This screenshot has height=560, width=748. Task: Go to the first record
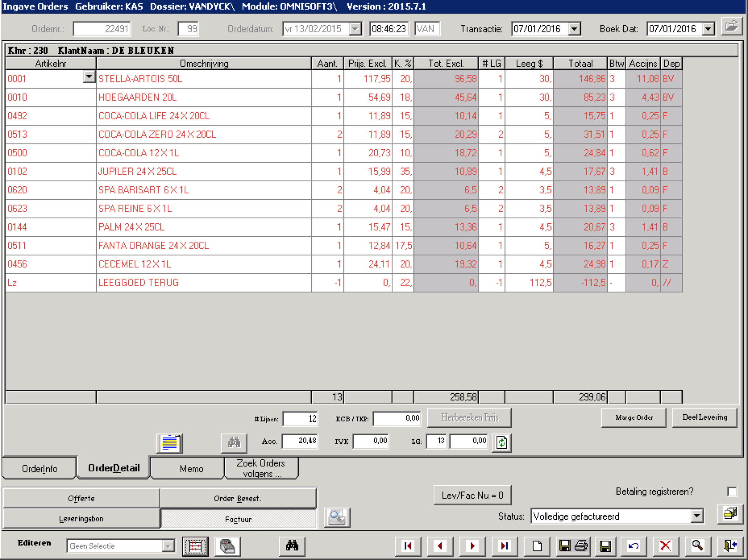408,546
